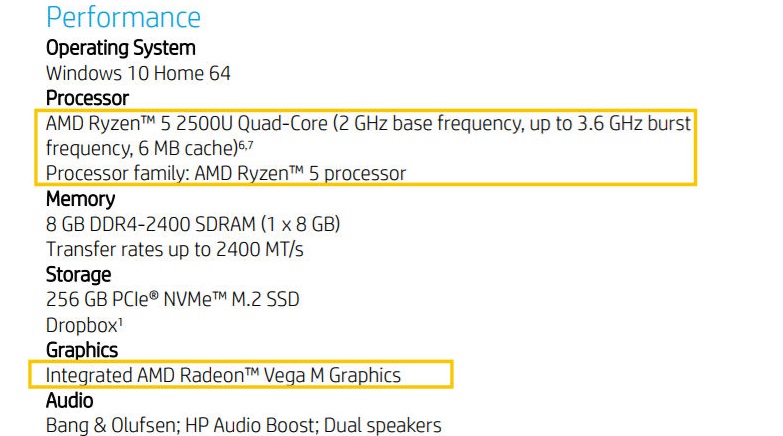
Task: Select the Operating System label
Action: click(121, 47)
